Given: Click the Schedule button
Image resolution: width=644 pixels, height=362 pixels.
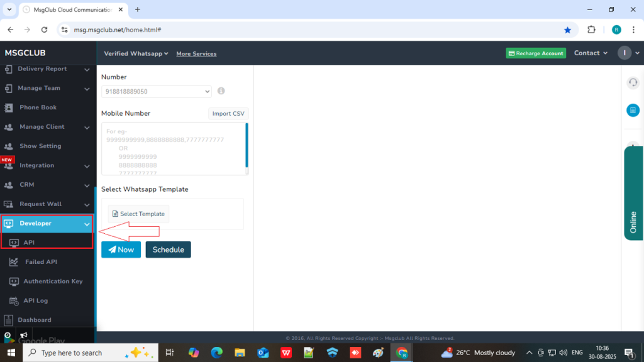Looking at the screenshot, I should point(169,250).
